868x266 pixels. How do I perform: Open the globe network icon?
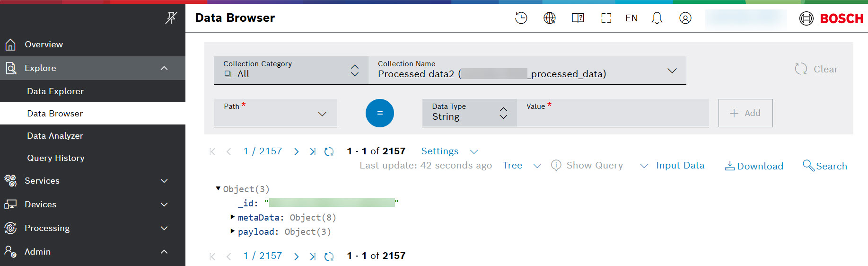pos(549,18)
